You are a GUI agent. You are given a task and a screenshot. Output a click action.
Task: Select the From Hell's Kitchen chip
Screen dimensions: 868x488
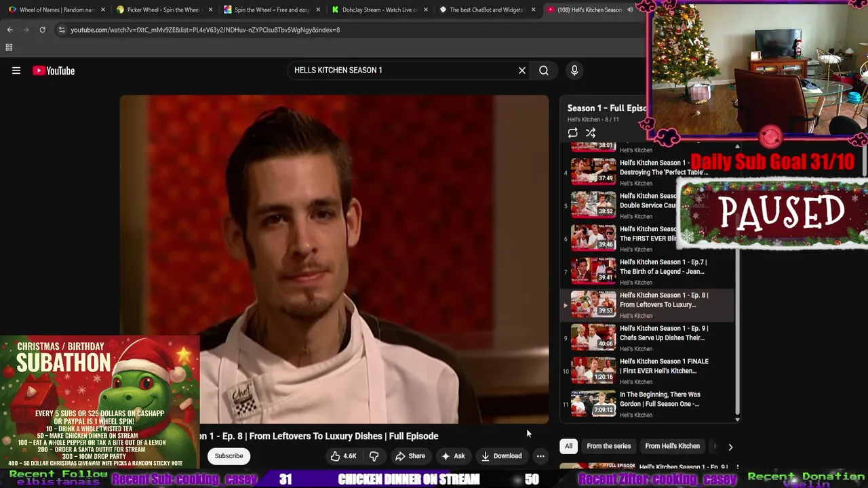[x=672, y=446]
